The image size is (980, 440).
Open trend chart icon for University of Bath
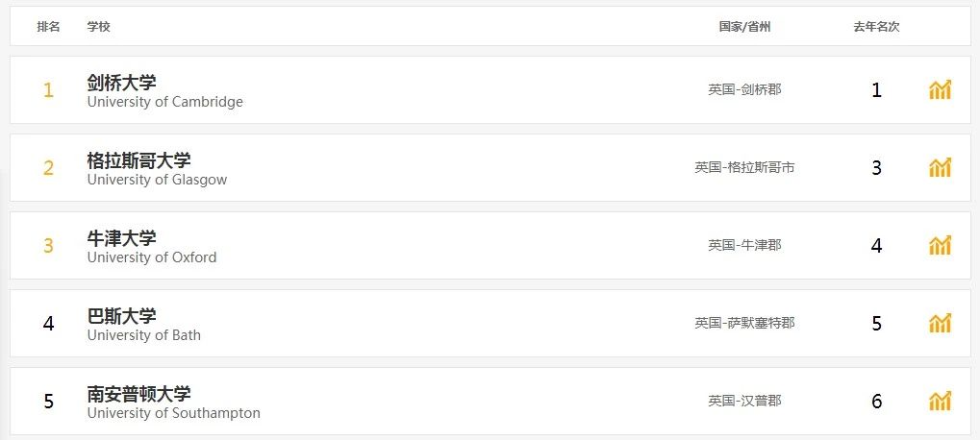coord(940,324)
